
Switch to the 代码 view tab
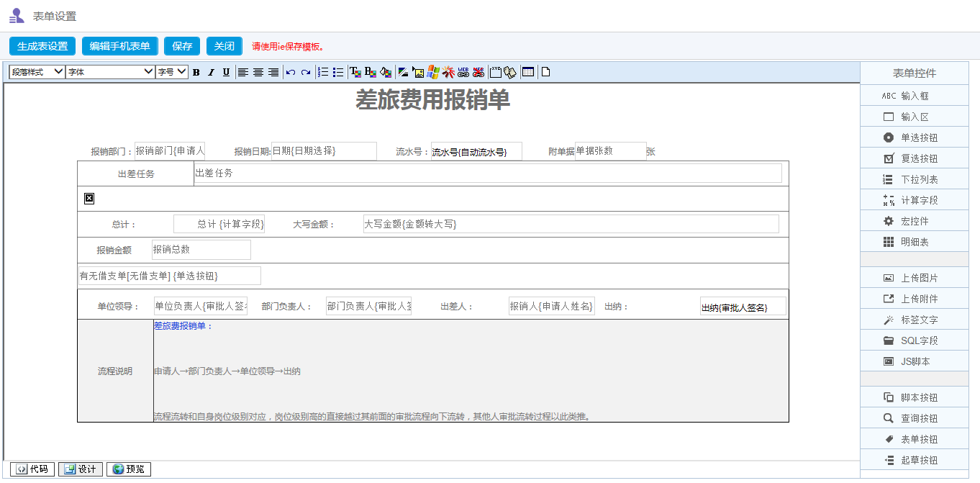(x=32, y=469)
